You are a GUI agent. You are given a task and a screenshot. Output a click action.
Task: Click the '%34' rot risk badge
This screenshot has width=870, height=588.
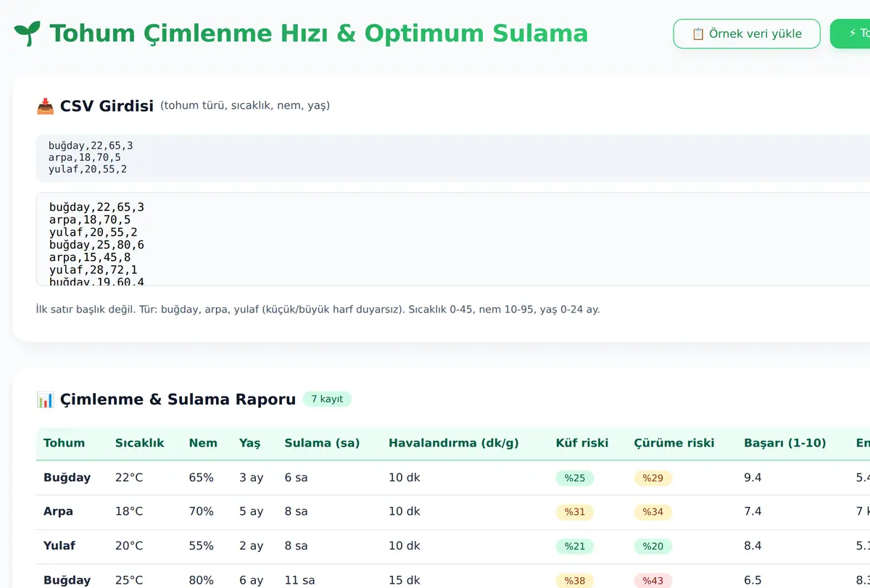click(653, 512)
